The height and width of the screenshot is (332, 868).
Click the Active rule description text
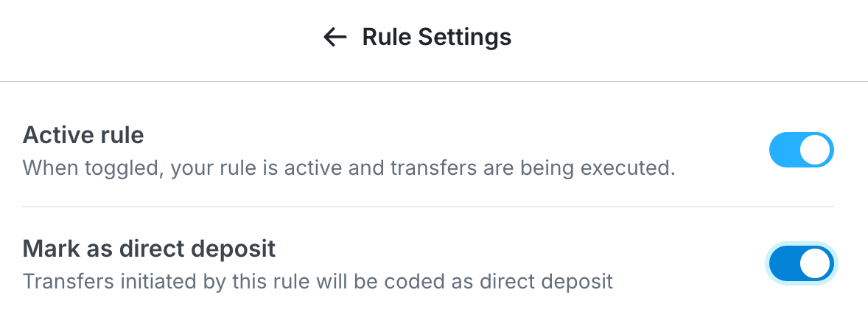[x=349, y=168]
